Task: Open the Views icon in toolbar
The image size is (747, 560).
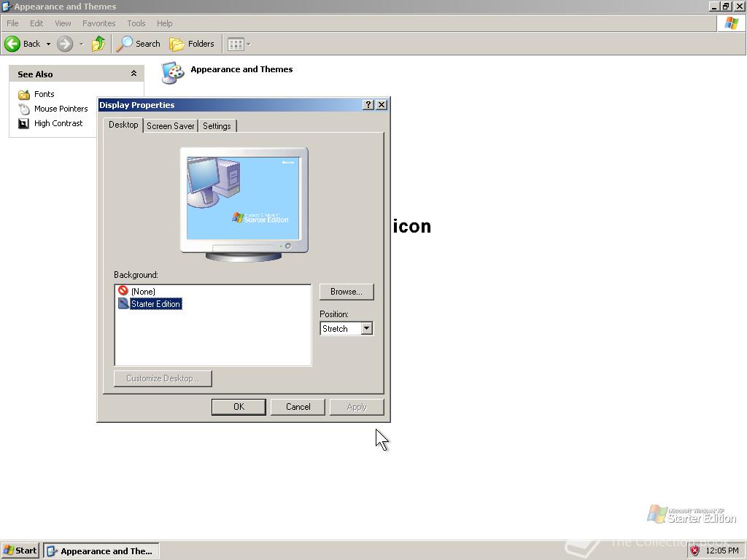Action: pyautogui.click(x=236, y=44)
